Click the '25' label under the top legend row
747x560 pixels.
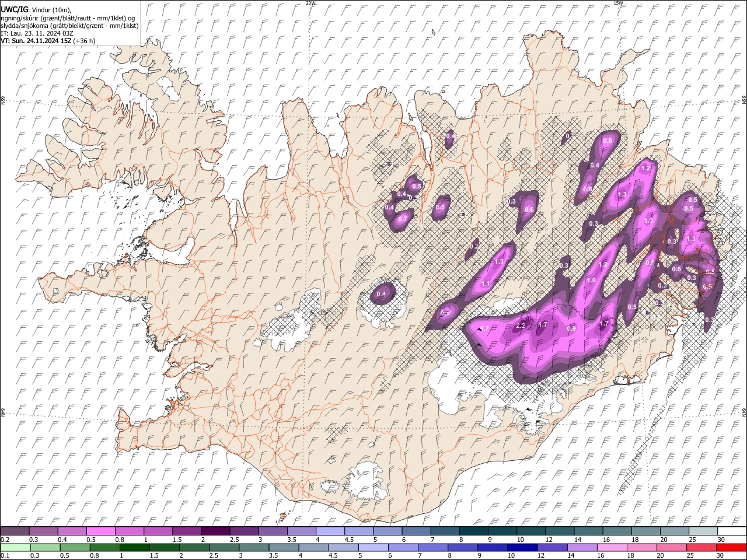[x=692, y=540]
